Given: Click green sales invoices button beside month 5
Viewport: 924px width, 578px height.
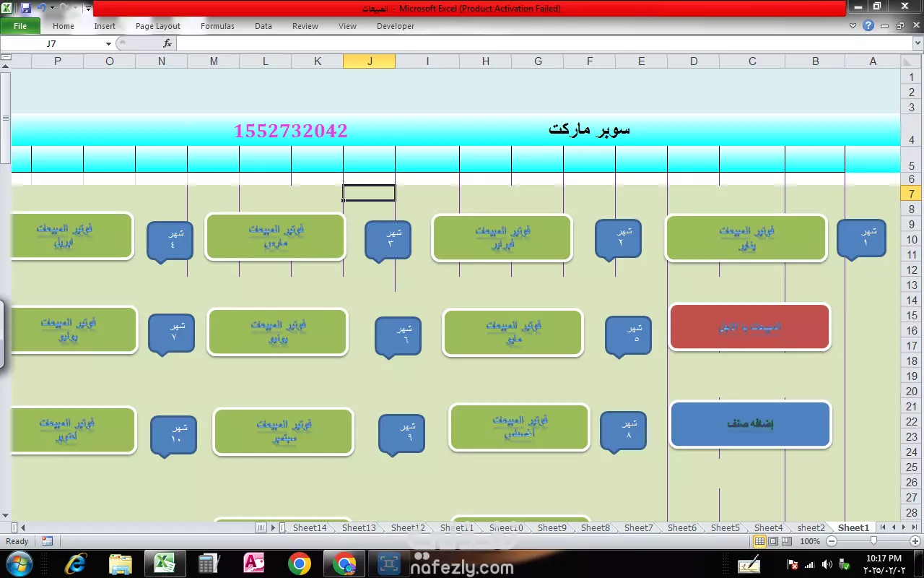Looking at the screenshot, I should (x=513, y=333).
